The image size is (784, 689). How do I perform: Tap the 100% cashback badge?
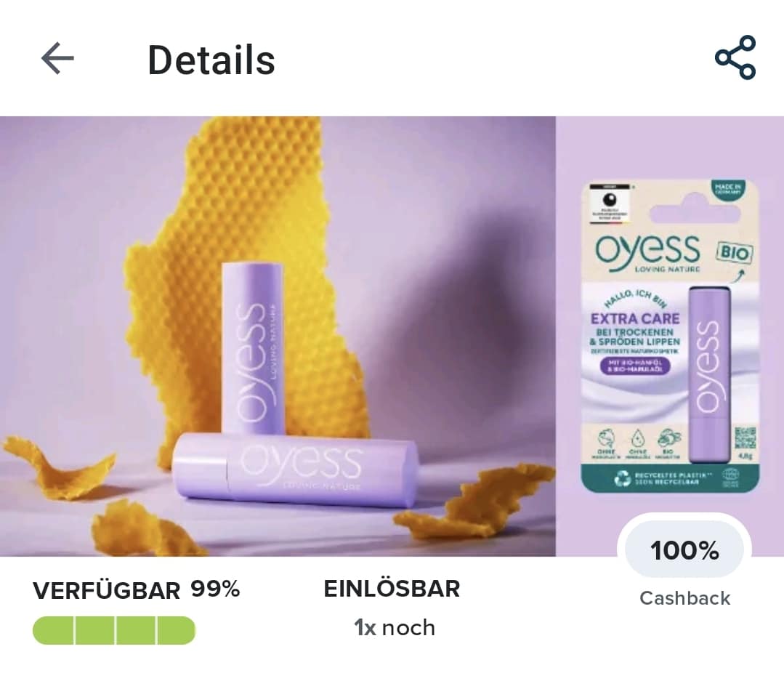click(684, 550)
